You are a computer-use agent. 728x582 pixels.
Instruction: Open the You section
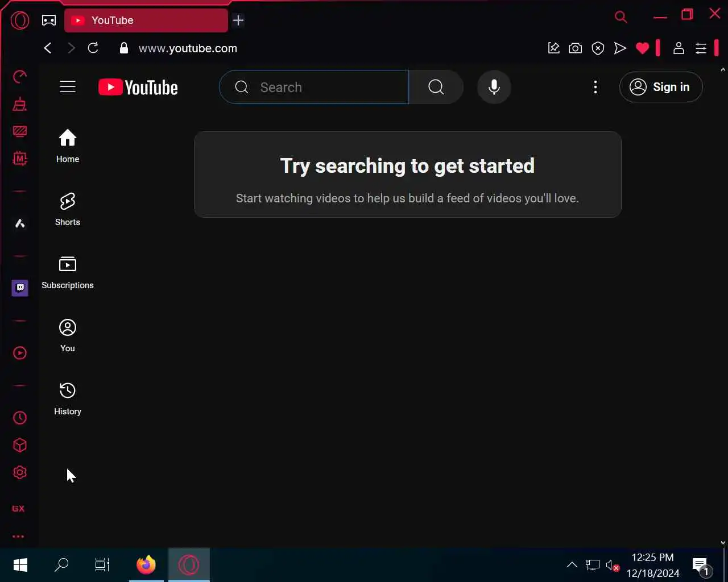tap(68, 336)
